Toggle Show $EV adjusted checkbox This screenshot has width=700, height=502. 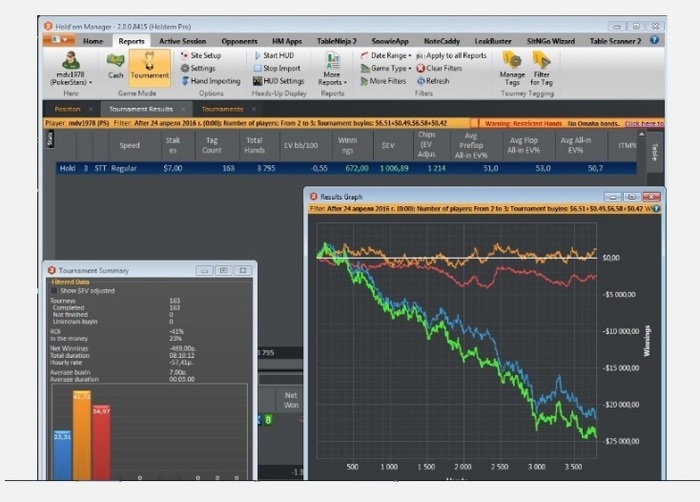(54, 291)
